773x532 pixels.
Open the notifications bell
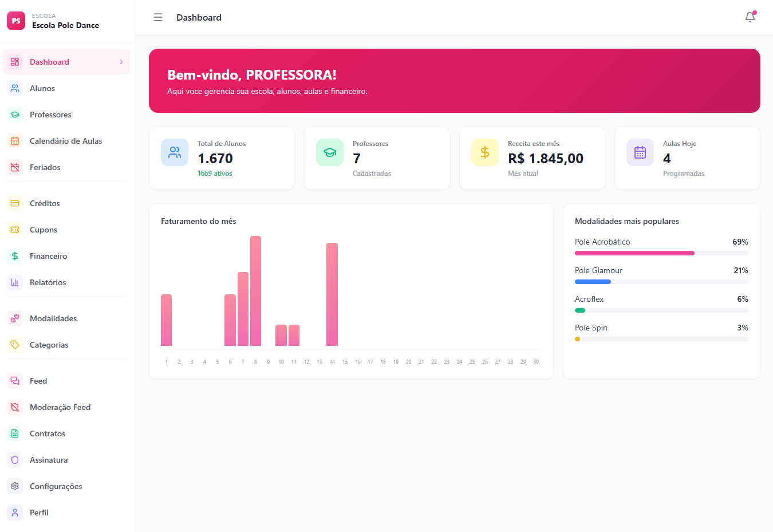750,17
